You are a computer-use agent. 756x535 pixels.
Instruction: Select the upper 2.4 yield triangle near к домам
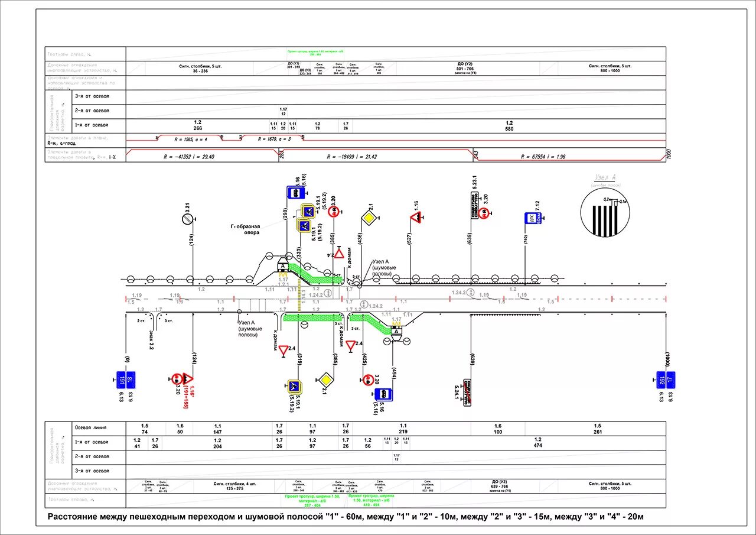(339, 254)
